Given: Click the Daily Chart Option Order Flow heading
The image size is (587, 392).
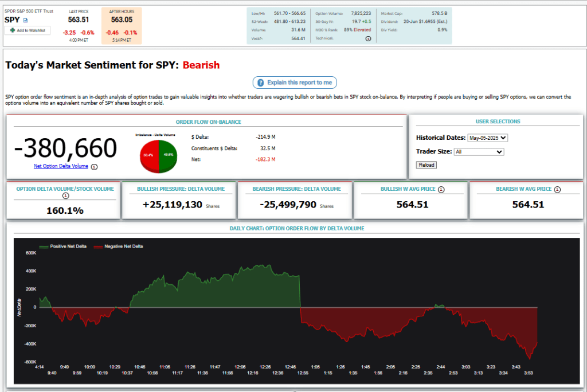Looking at the screenshot, I should click(x=297, y=229).
